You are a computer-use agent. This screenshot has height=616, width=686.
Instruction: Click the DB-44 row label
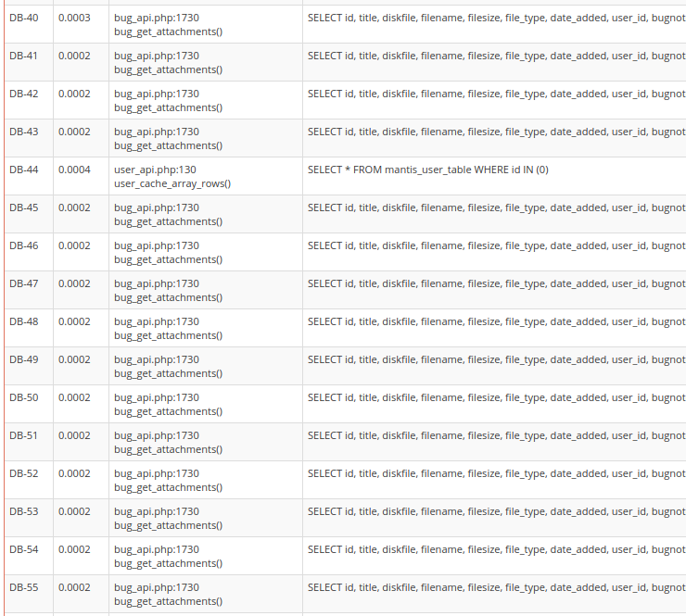(x=24, y=170)
